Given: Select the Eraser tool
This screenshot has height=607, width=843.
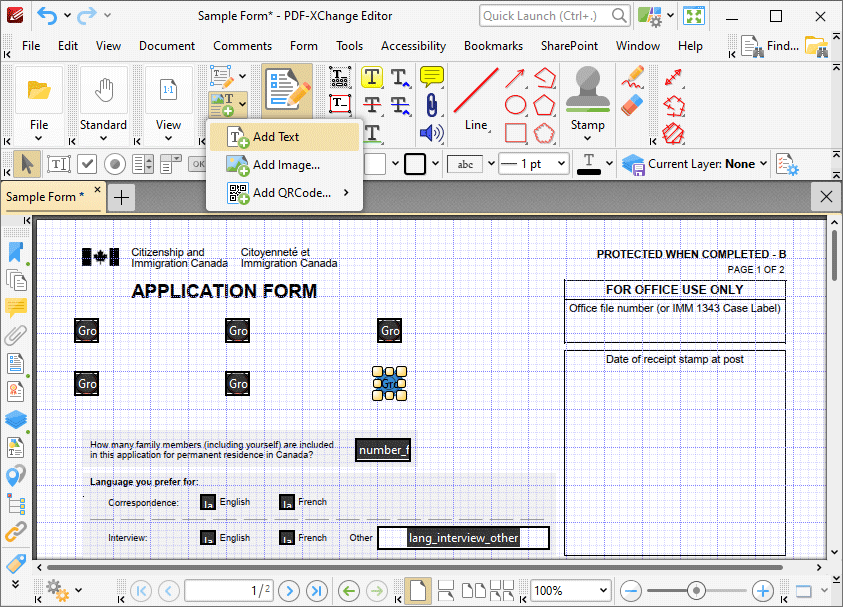Looking at the screenshot, I should [x=633, y=105].
